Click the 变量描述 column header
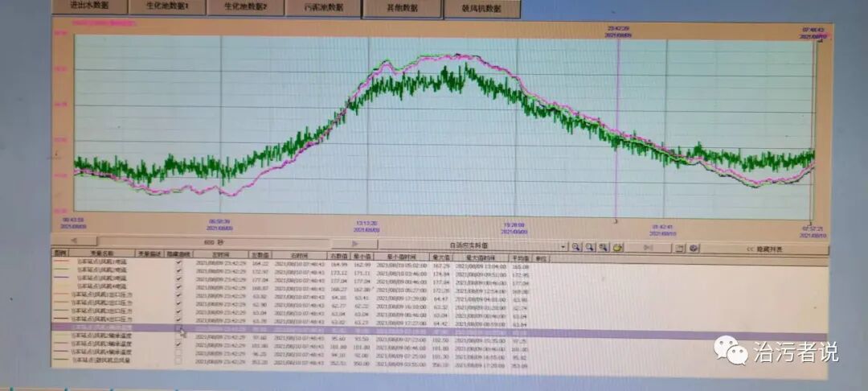 (149, 254)
